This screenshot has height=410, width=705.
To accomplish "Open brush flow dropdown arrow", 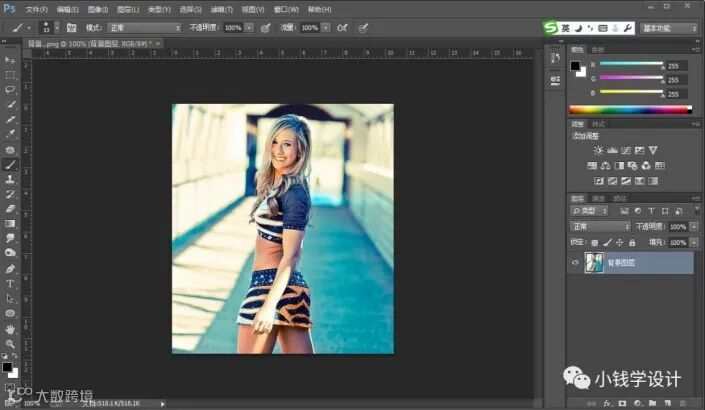I will pos(326,28).
